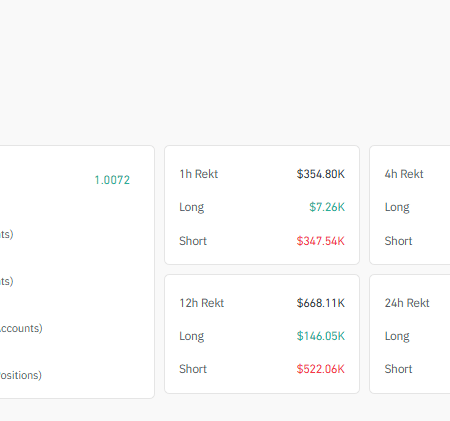Select the Short label in 1h Rekt card

(193, 241)
